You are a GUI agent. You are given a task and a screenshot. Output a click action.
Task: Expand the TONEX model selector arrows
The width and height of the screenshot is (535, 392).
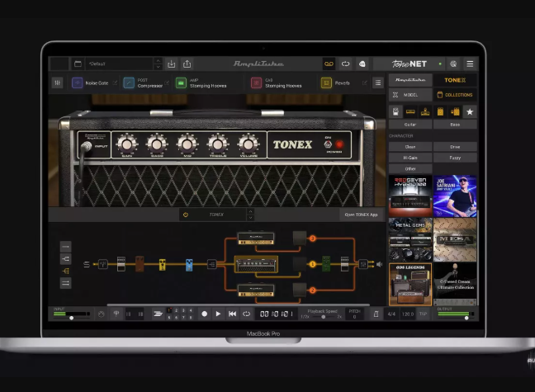(251, 214)
